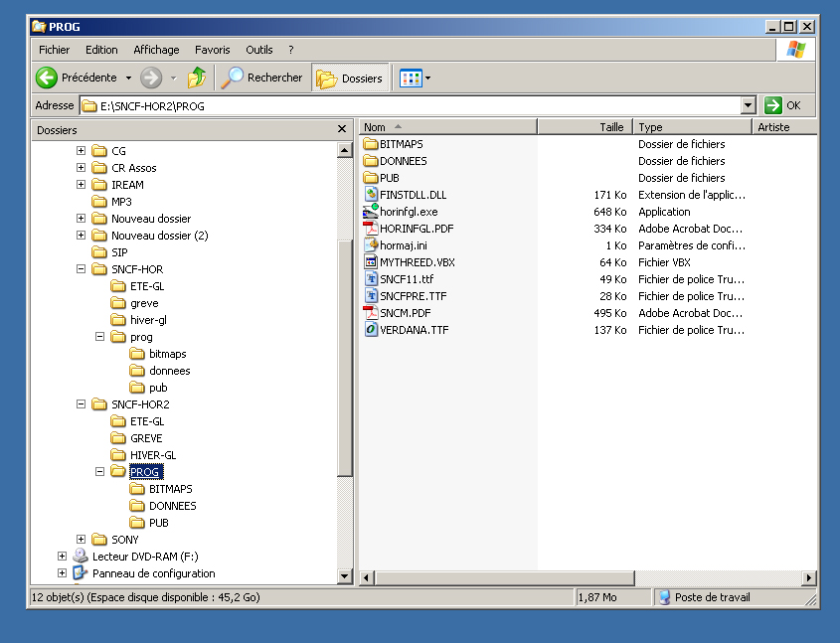The image size is (840, 643).
Task: Open the ? help menu
Action: click(291, 50)
